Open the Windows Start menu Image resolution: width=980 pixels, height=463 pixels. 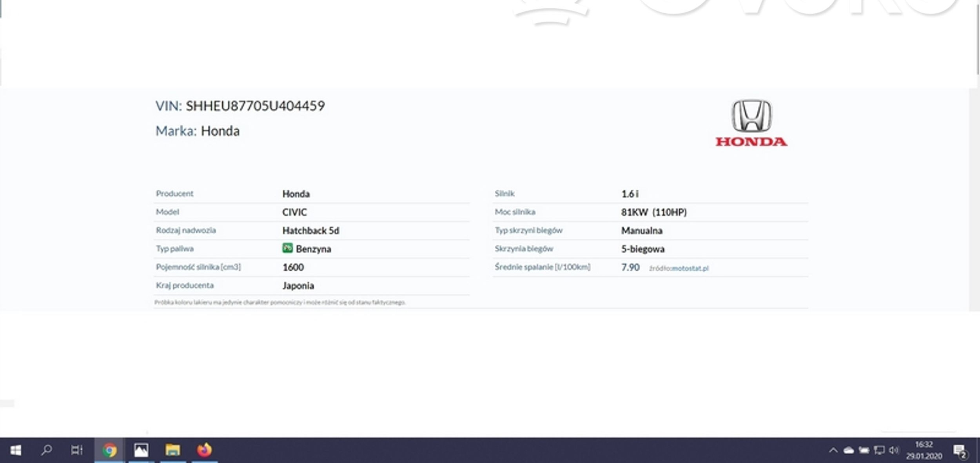pos(15,450)
